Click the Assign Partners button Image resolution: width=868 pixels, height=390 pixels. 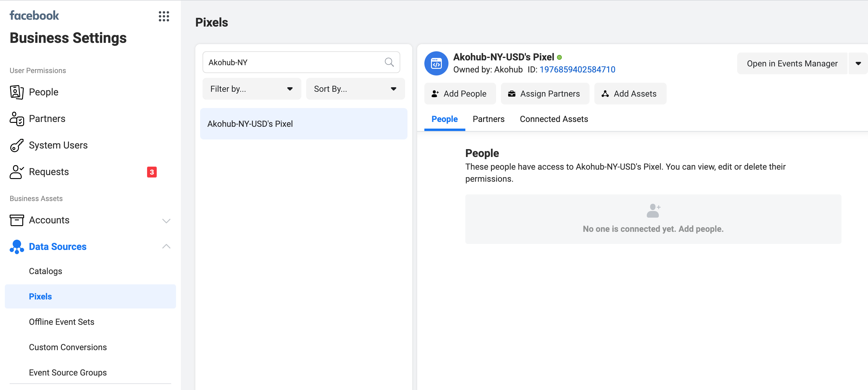545,94
